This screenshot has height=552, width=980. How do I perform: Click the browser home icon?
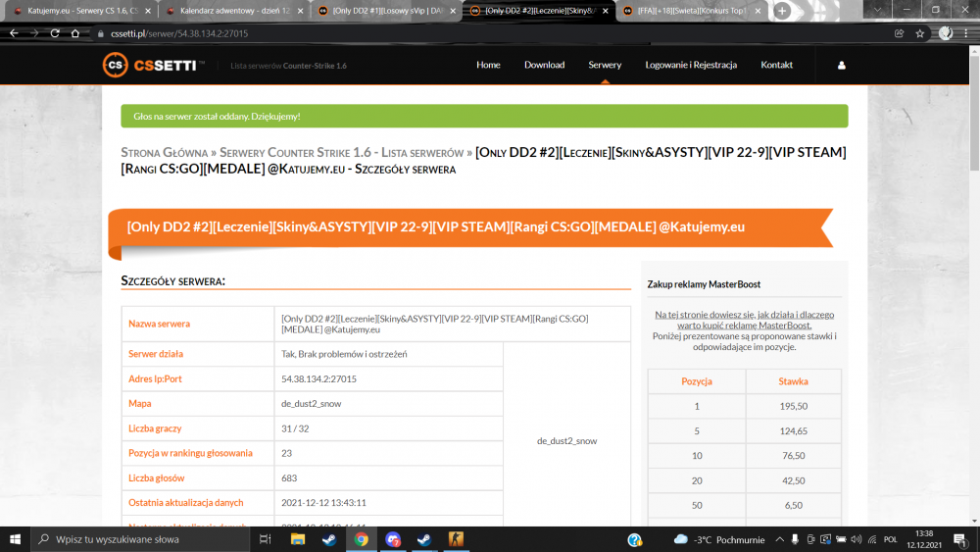coord(75,33)
